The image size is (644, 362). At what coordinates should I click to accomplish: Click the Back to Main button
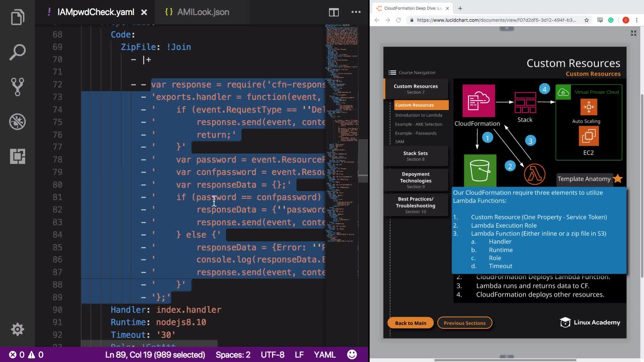[410, 323]
